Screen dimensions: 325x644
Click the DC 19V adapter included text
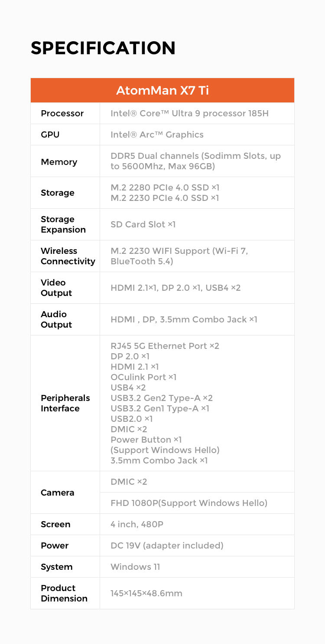click(x=167, y=545)
